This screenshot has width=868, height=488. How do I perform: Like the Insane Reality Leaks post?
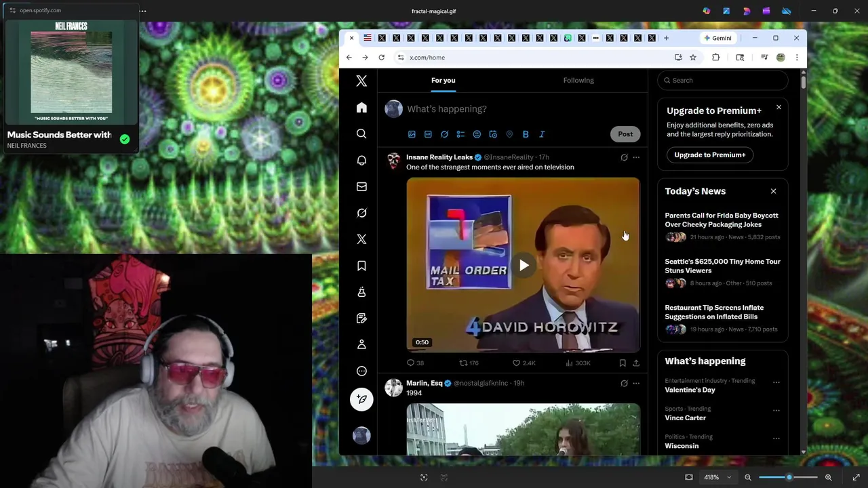(524, 363)
